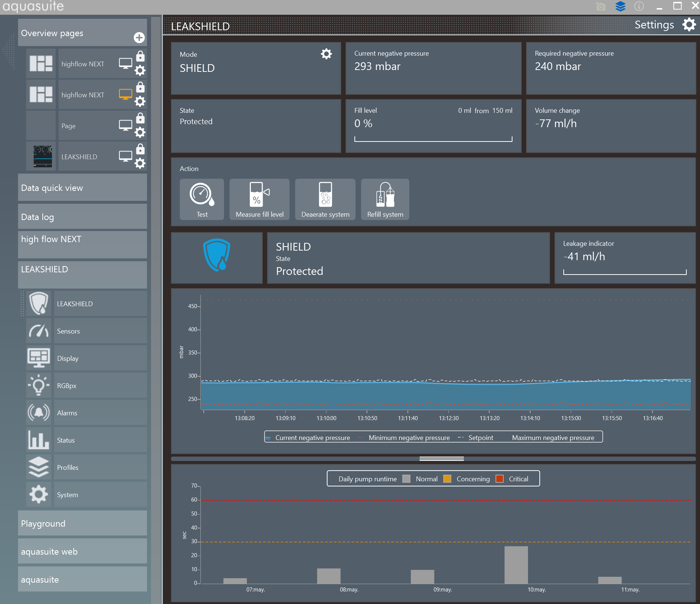Open settings gear for Page entry
Viewport: 700px width, 604px height.
(140, 132)
